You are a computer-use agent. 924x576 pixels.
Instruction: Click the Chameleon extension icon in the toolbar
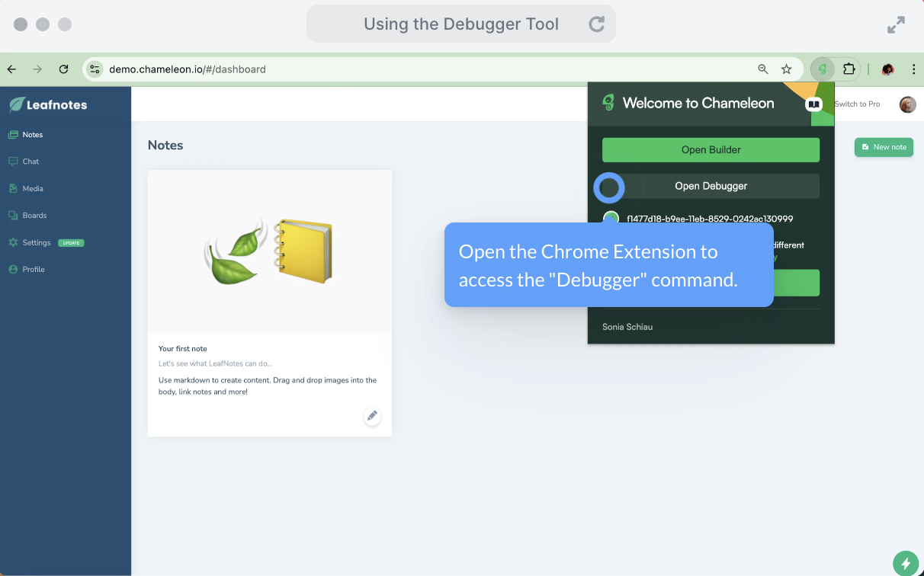pyautogui.click(x=823, y=69)
